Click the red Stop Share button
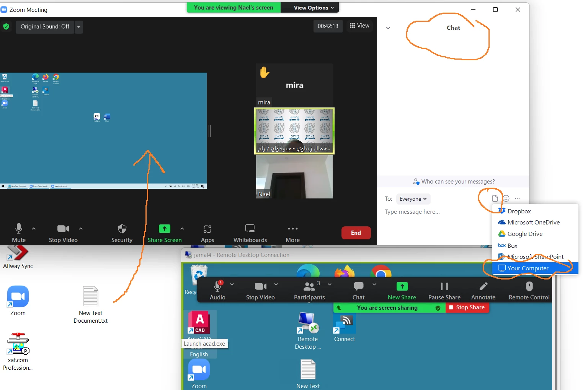 tap(467, 307)
